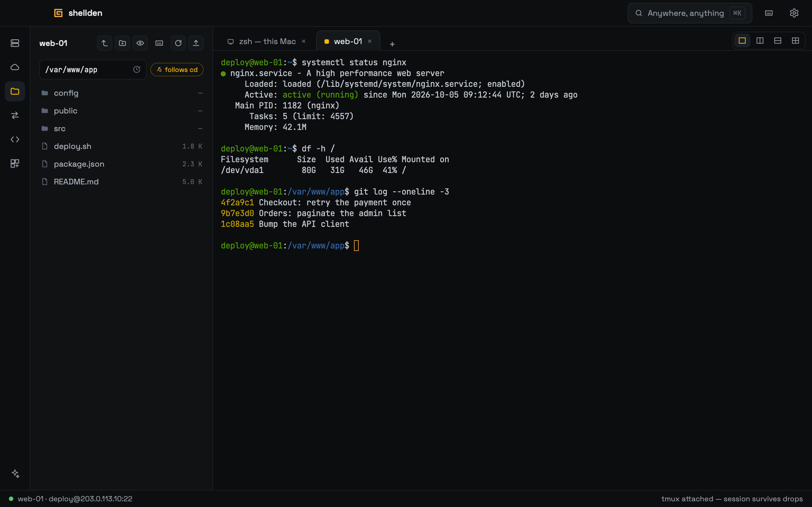812x507 pixels.
Task: Expand the config folder
Action: point(121,93)
